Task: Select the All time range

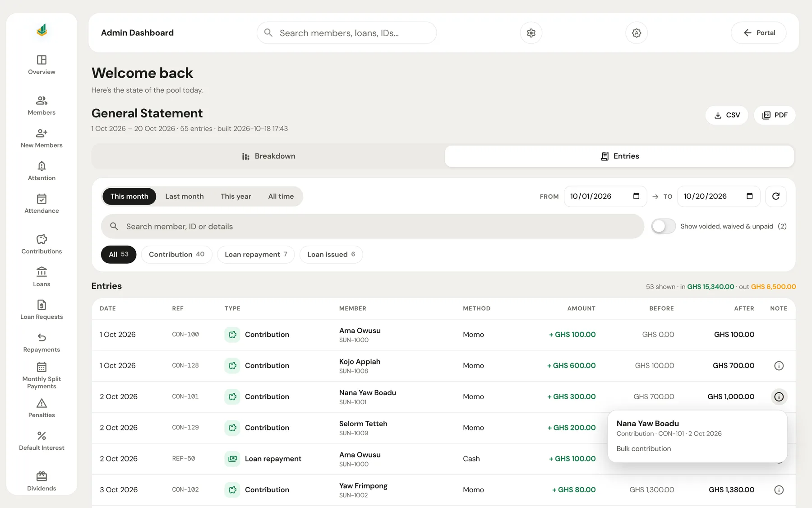Action: coord(281,196)
